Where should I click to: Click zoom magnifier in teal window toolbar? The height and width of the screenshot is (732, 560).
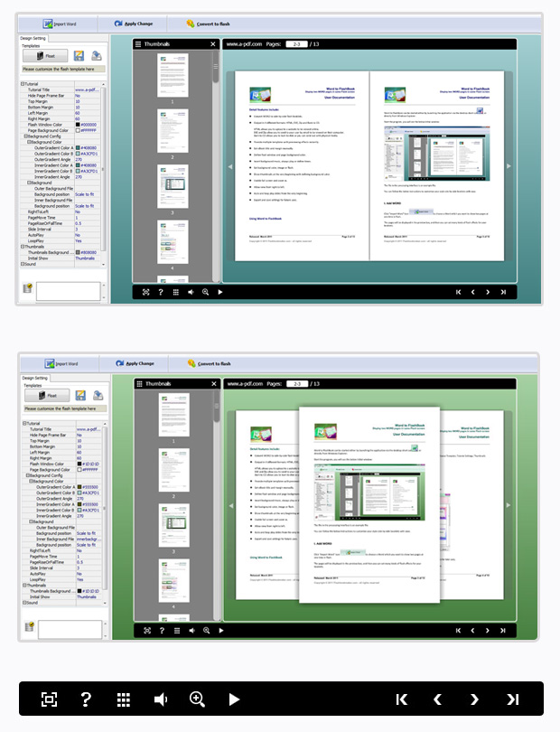(205, 292)
